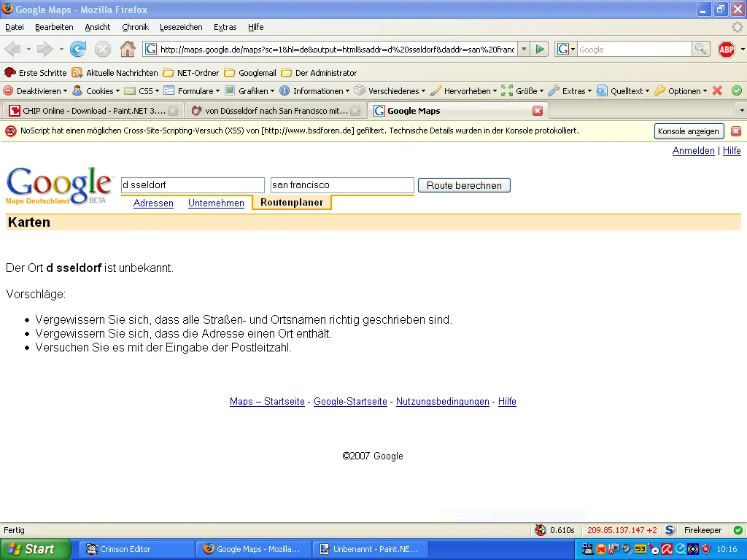Click the san francisco destination field
This screenshot has height=560, width=747.
pyautogui.click(x=341, y=185)
